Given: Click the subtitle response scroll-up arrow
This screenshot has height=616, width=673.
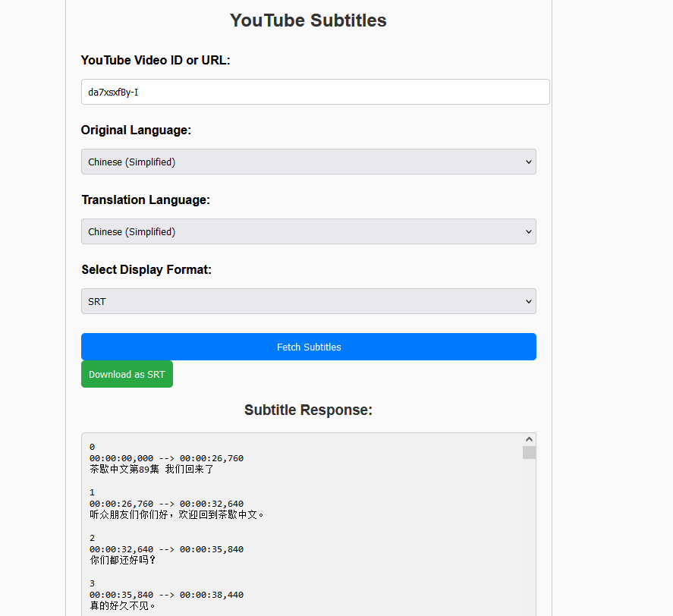Looking at the screenshot, I should point(529,439).
